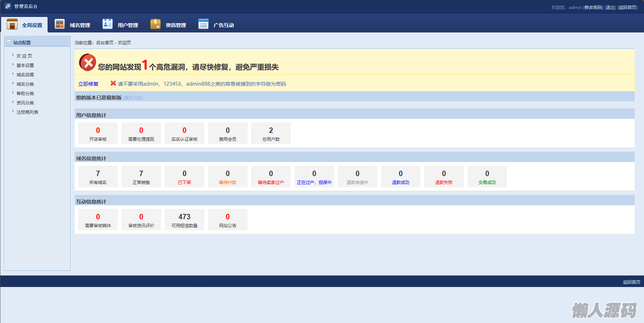Open the 所有域名 statistics tile
The height and width of the screenshot is (323, 644).
(98, 176)
